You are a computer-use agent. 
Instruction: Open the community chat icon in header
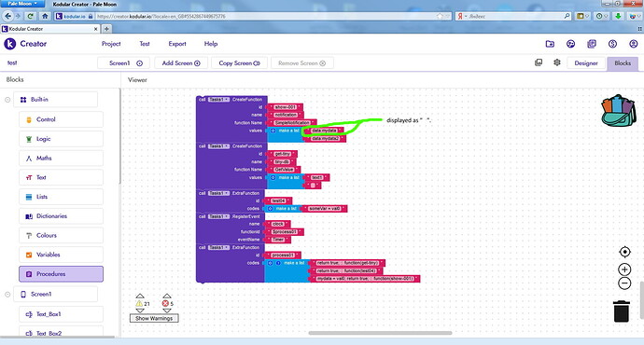[x=570, y=44]
